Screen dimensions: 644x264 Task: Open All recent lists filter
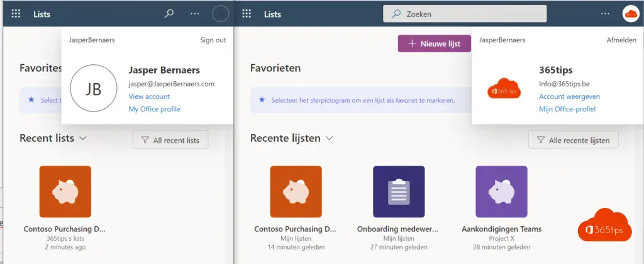[170, 140]
